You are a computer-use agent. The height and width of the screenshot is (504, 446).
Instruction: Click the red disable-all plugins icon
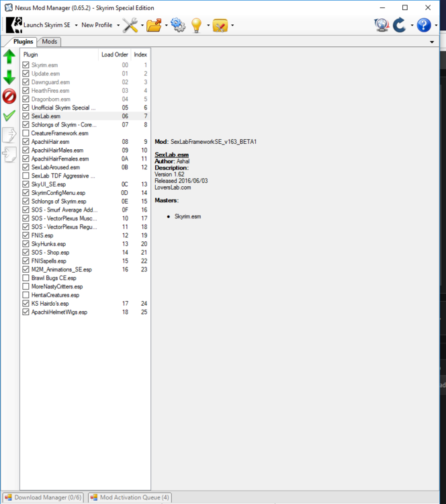click(x=9, y=96)
